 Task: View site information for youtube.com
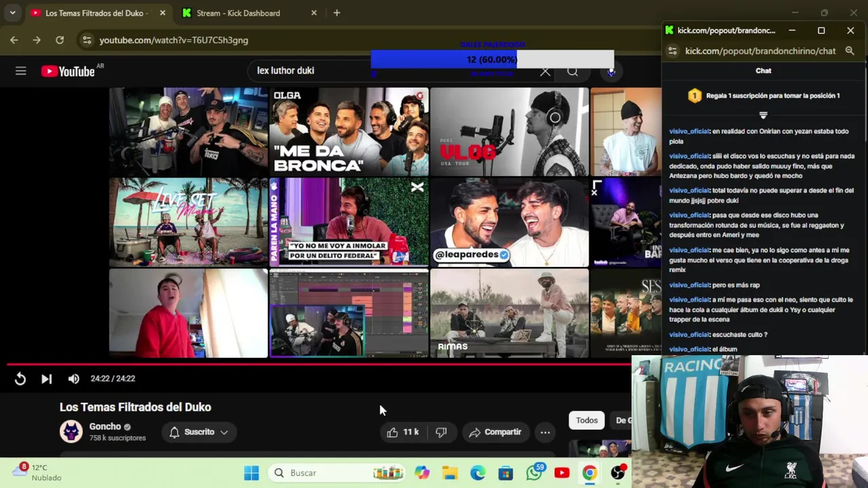click(87, 40)
